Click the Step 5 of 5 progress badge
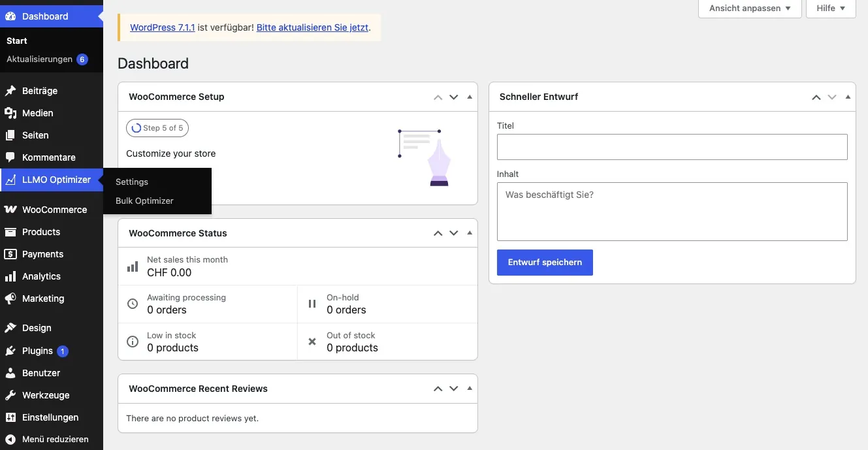The height and width of the screenshot is (450, 868). click(x=157, y=128)
